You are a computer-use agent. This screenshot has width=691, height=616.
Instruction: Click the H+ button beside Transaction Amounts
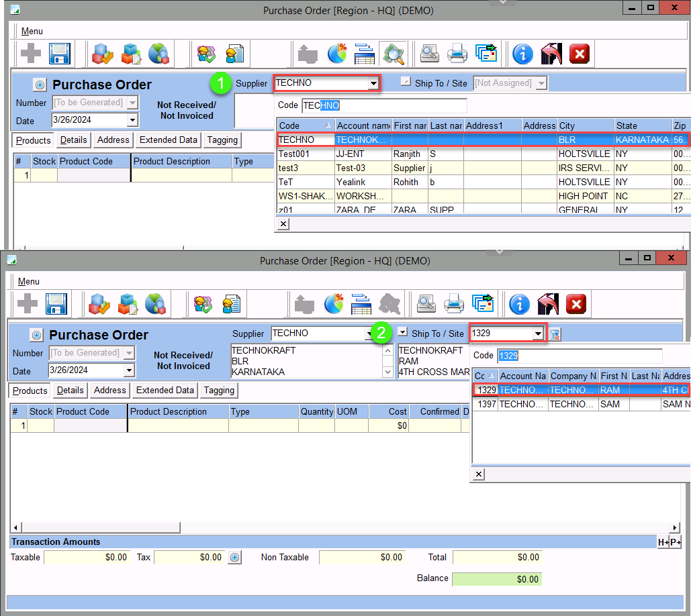click(662, 542)
